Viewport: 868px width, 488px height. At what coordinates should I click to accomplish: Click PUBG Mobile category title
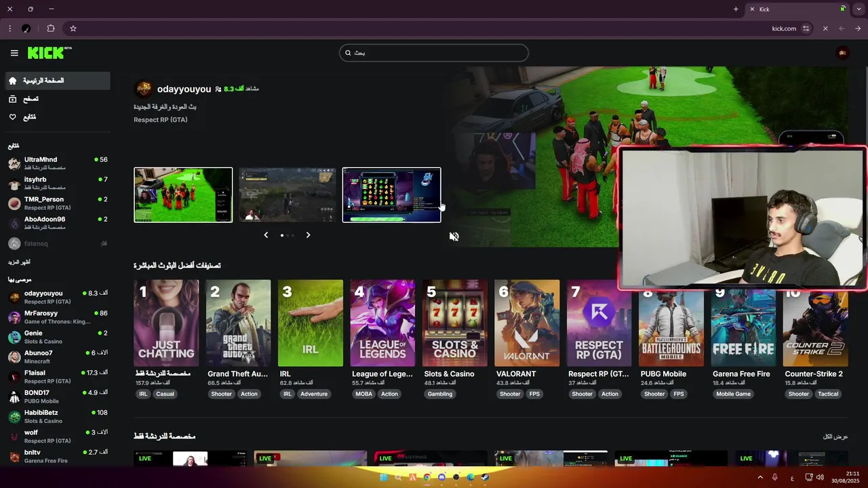tap(663, 374)
